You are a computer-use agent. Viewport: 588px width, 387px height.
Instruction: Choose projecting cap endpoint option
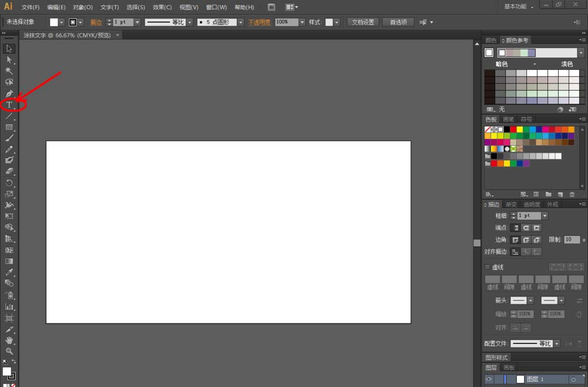click(537, 228)
